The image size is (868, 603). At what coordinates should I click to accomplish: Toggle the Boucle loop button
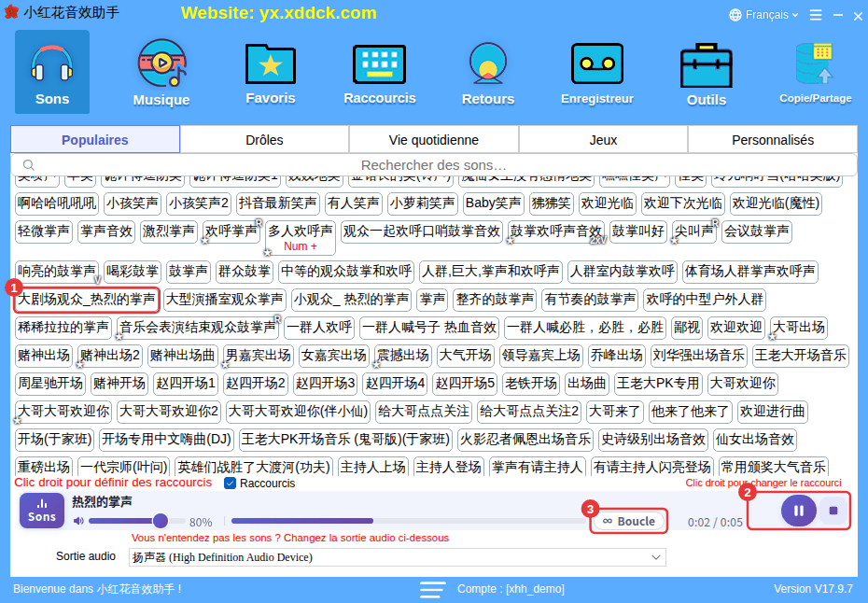(x=629, y=521)
